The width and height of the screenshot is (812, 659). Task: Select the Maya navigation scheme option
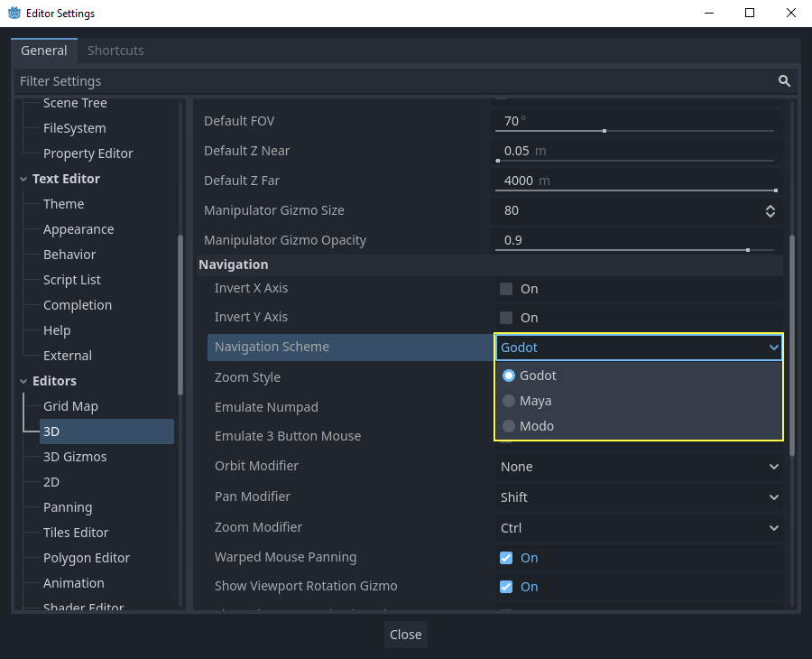click(x=535, y=401)
